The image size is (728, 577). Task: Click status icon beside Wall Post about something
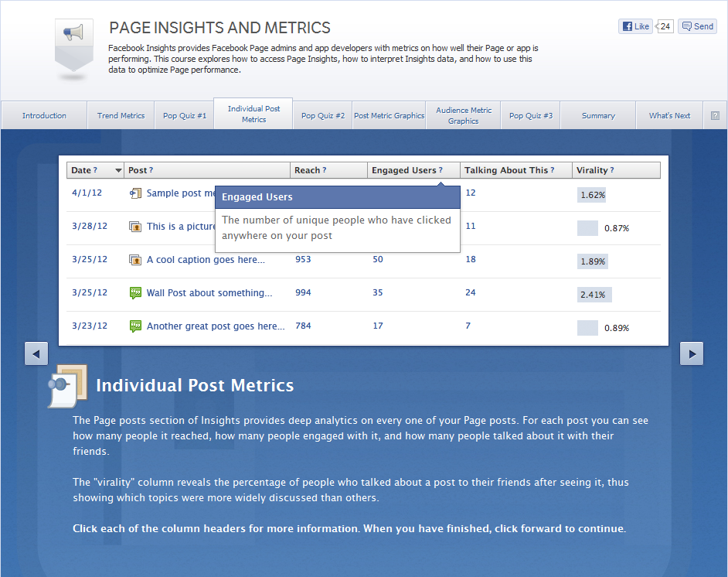tap(135, 293)
